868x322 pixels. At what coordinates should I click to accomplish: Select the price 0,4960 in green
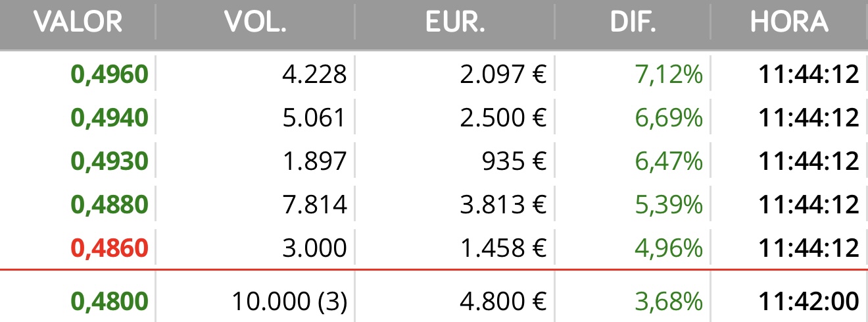click(110, 75)
